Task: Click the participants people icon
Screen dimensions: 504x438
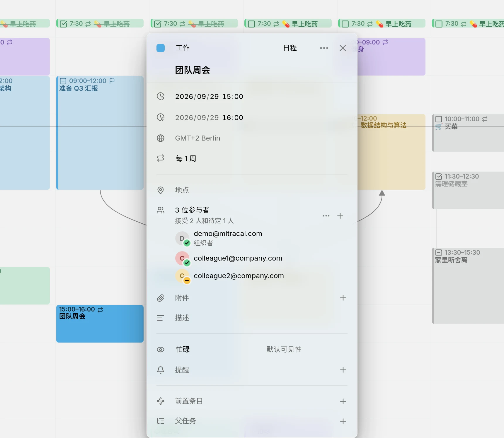Action: [161, 210]
